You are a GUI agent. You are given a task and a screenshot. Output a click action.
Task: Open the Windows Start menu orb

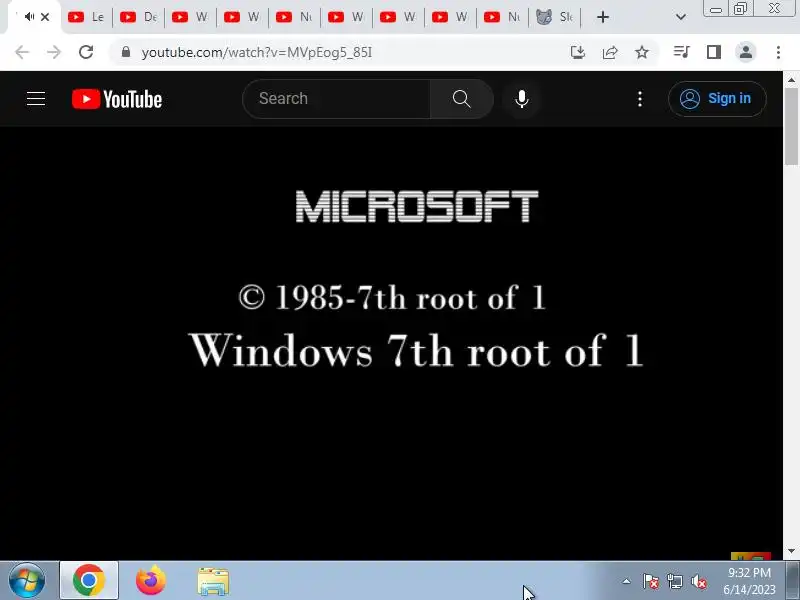pos(27,581)
